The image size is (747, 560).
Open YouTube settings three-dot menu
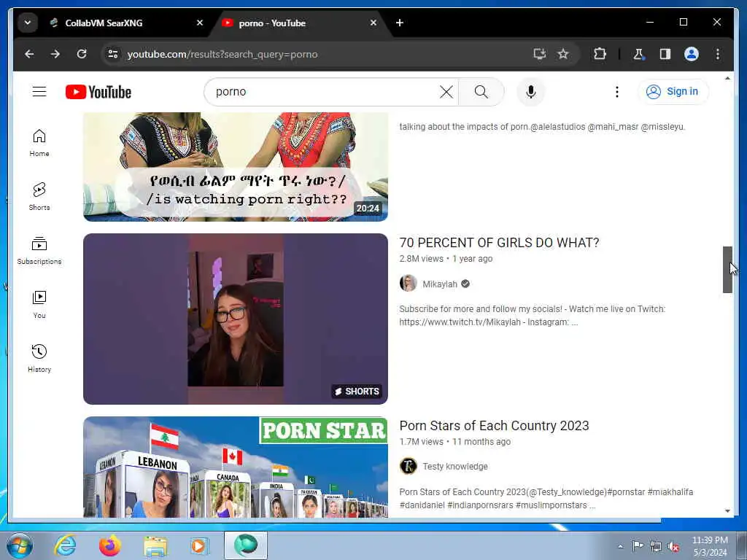(617, 92)
